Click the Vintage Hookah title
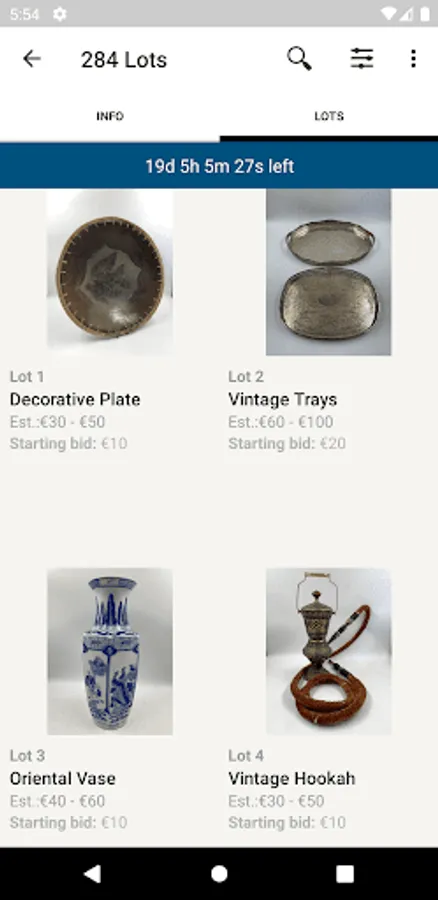 (292, 778)
